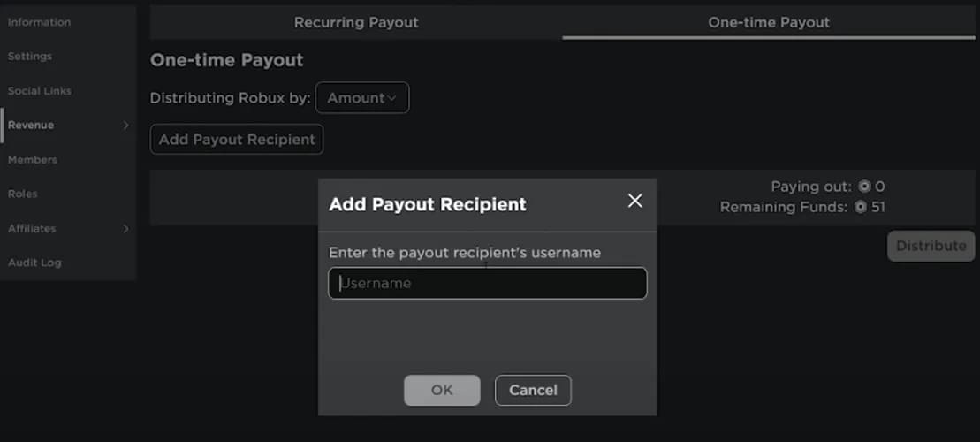Expand the Revenue submenu chevron

tap(125, 125)
